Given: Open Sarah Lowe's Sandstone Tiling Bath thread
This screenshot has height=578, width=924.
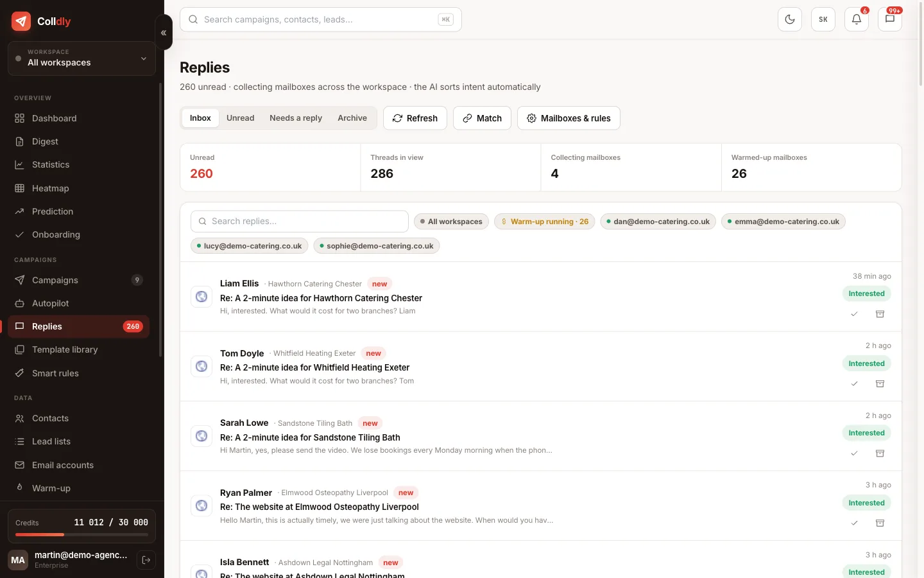Looking at the screenshot, I should coord(541,436).
